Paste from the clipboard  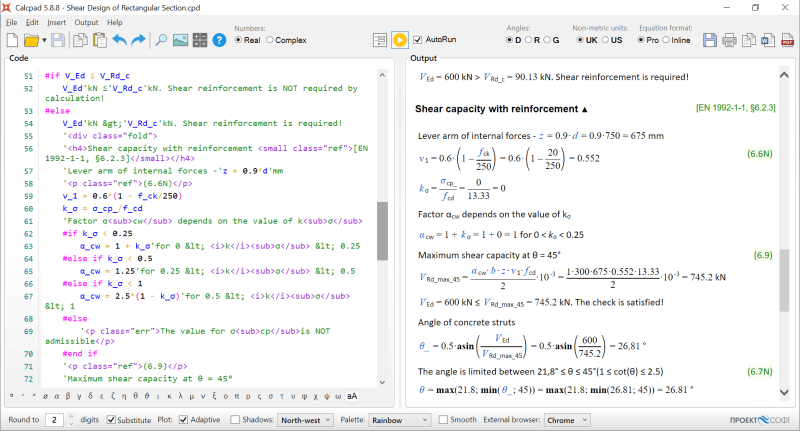[99, 40]
